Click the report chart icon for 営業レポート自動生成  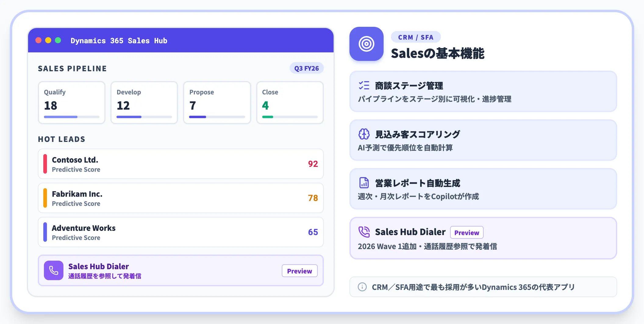coord(364,183)
